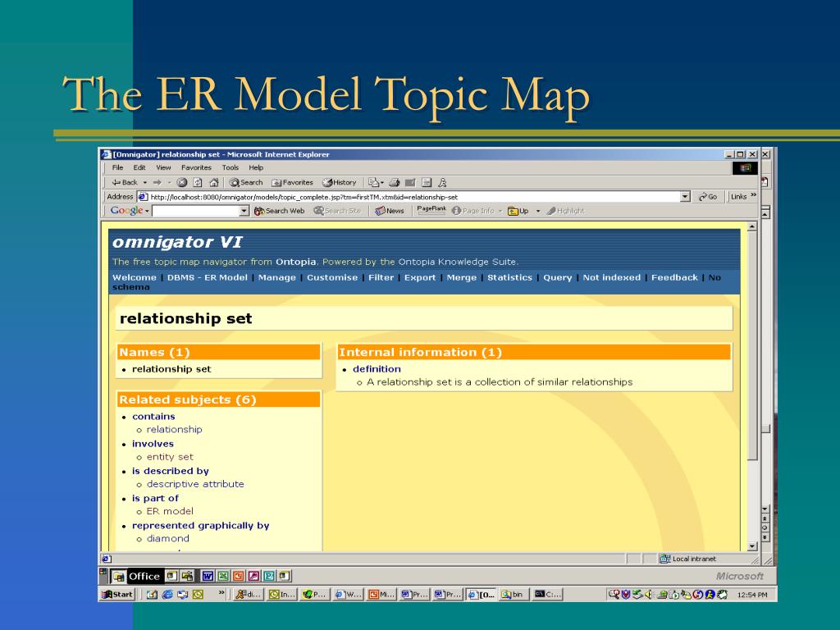
Task: Click Search Web on the Google toolbar
Action: click(x=279, y=211)
